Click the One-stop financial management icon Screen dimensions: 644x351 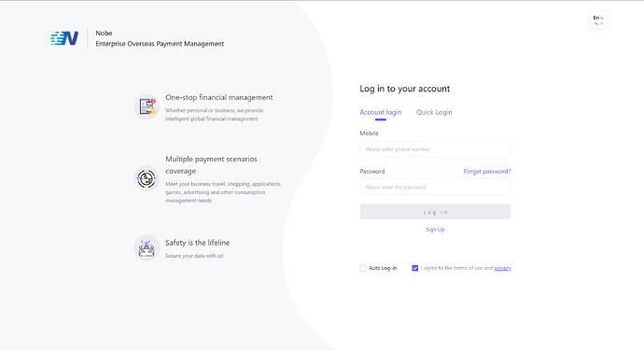point(147,106)
